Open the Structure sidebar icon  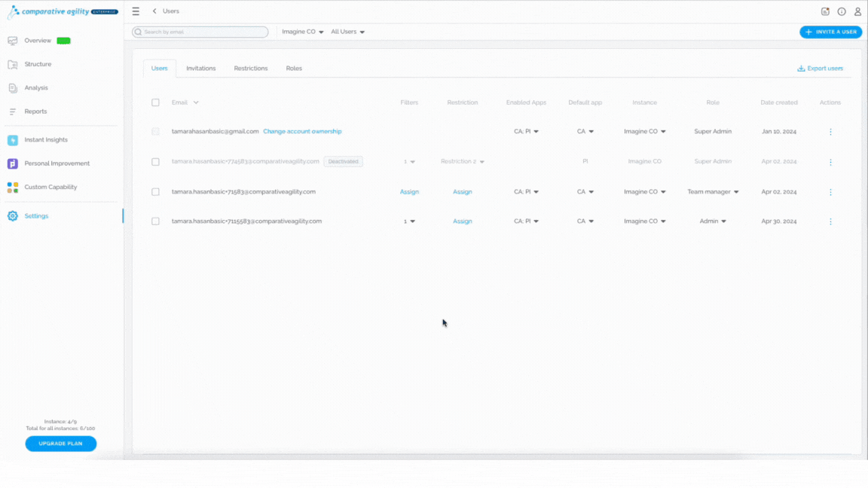[13, 65]
